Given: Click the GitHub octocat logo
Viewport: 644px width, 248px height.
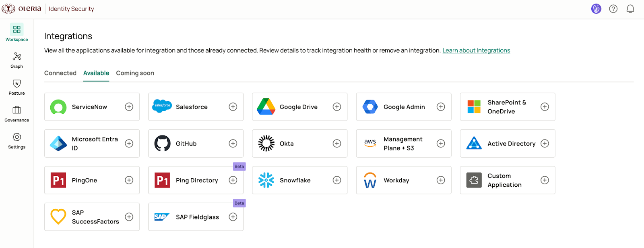Looking at the screenshot, I should (x=162, y=143).
